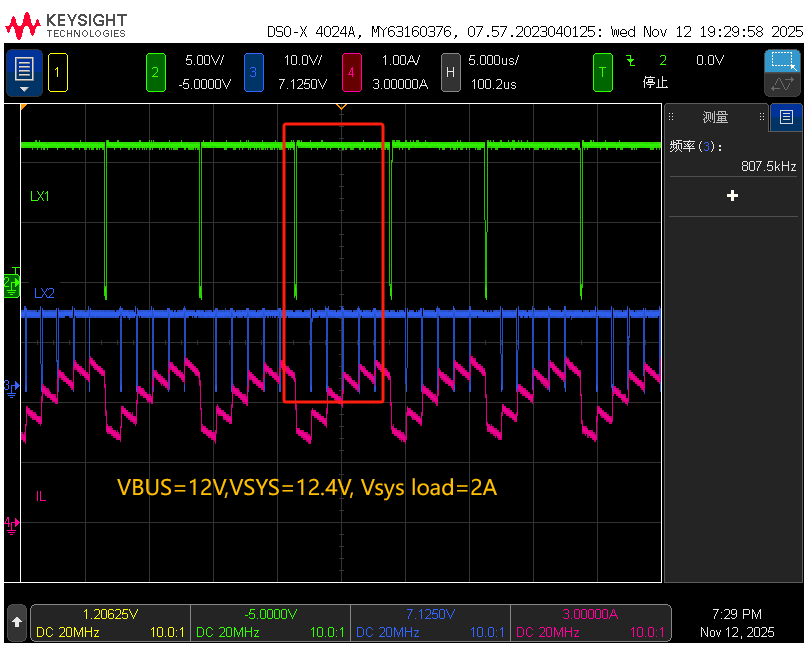Image resolution: width=806 pixels, height=646 pixels.
Task: Click trigger time reference marker top
Action: point(341,107)
